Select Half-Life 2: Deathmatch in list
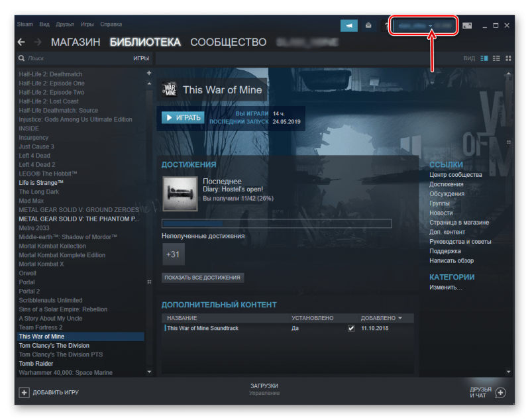This screenshot has height=420, width=530. 50,74
